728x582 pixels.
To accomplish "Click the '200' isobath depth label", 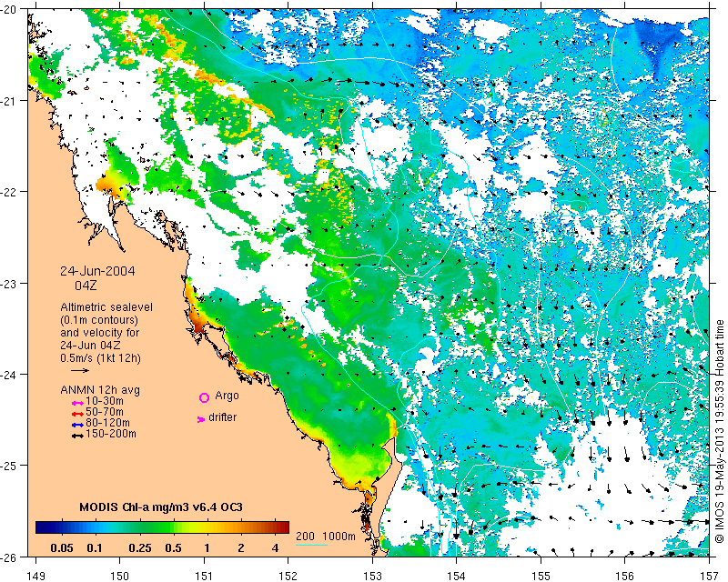I will [x=305, y=536].
